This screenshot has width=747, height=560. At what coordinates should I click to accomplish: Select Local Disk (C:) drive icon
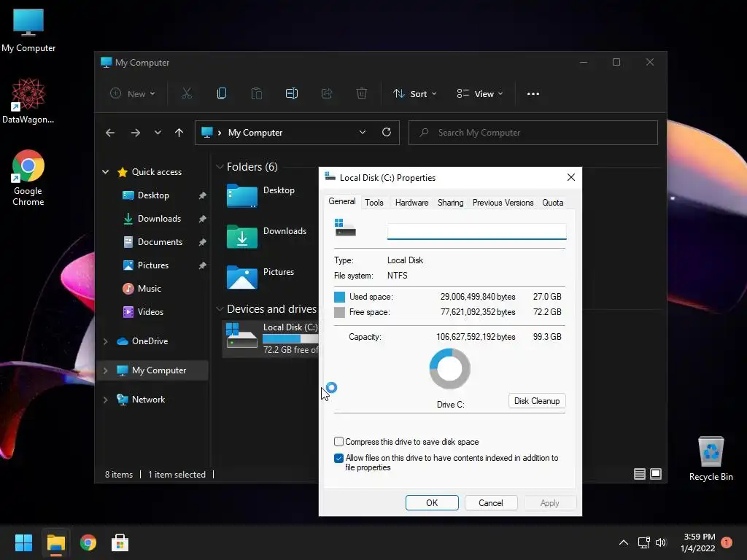click(241, 335)
